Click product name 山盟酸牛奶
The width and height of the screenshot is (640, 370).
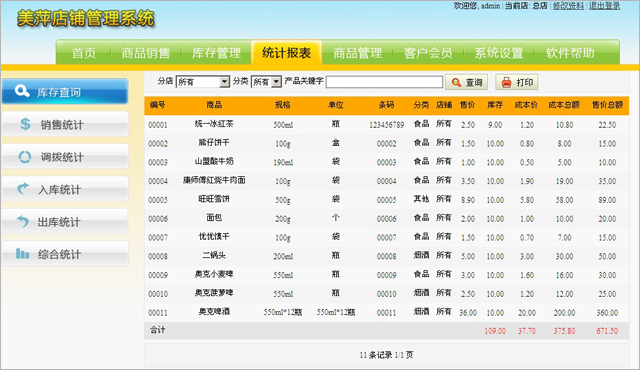click(x=214, y=162)
